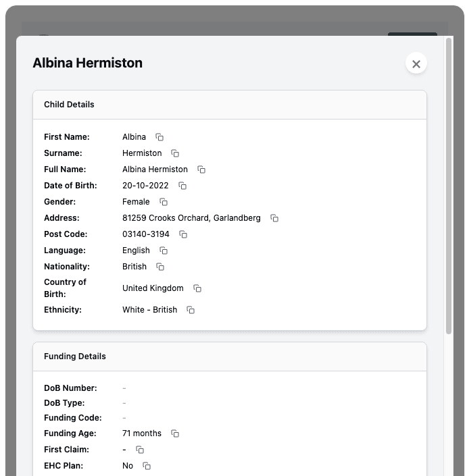This screenshot has width=467, height=476.
Task: Close the Albina Hermiston details dialog
Action: [x=416, y=63]
